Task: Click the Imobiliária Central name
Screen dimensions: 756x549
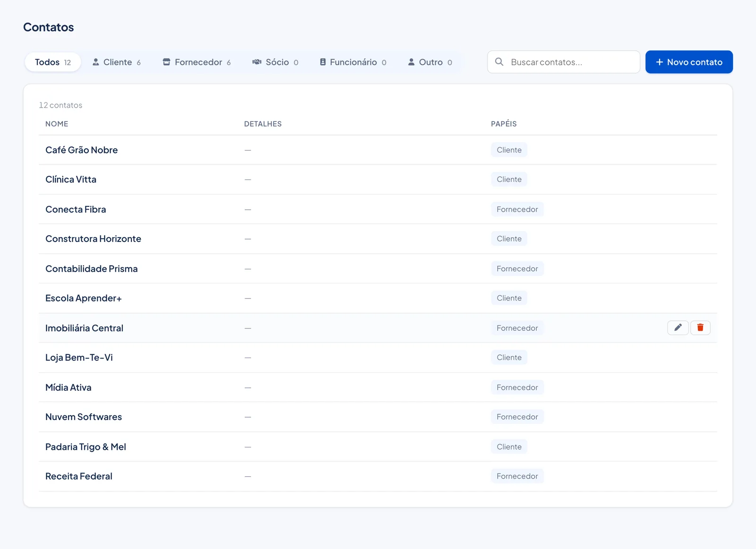Action: (x=84, y=328)
